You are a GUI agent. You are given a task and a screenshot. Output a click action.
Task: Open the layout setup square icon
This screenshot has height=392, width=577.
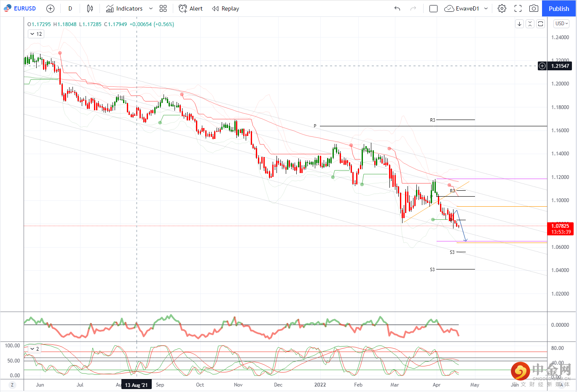point(433,8)
